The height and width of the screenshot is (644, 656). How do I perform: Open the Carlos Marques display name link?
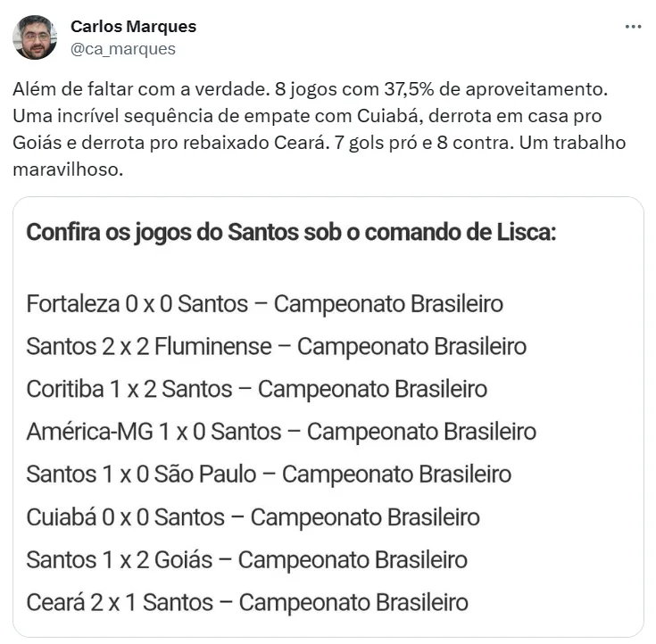(x=133, y=27)
